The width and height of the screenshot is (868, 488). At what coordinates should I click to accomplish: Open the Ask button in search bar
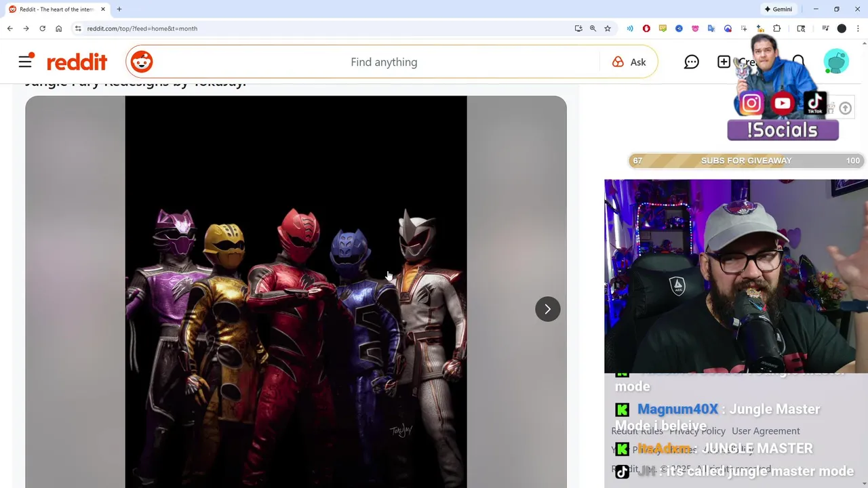[629, 62]
